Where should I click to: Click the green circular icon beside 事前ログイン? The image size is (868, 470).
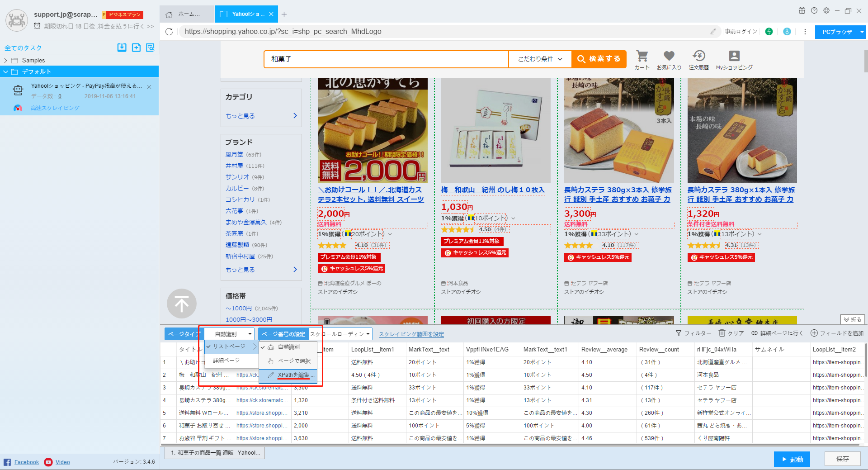pos(769,32)
